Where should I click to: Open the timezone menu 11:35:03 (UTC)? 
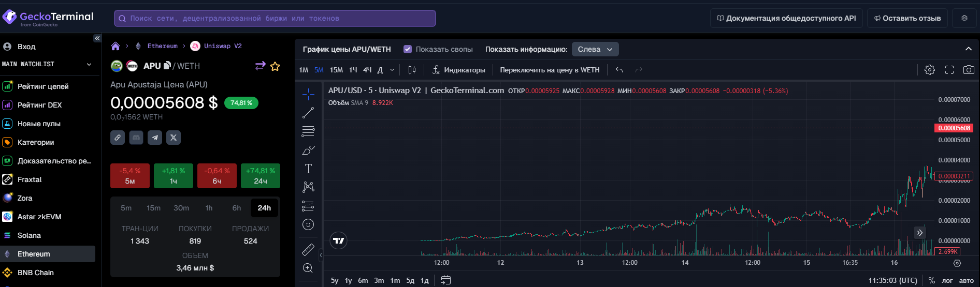coord(893,280)
